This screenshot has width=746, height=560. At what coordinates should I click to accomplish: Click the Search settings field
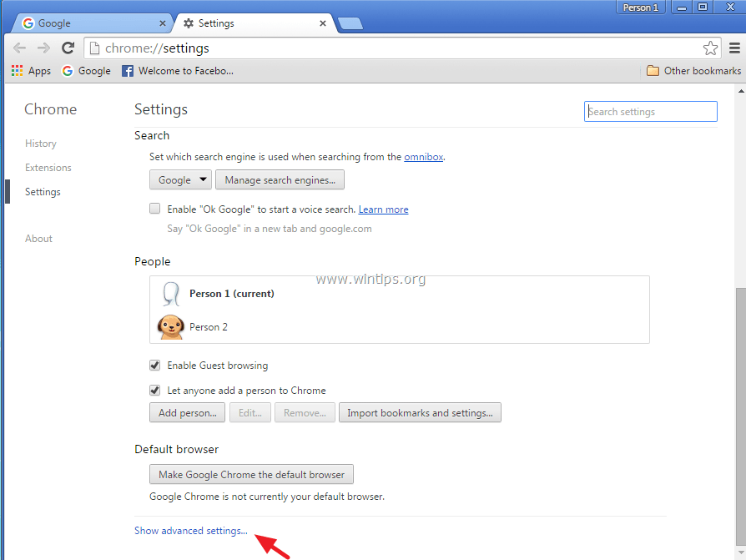[650, 112]
